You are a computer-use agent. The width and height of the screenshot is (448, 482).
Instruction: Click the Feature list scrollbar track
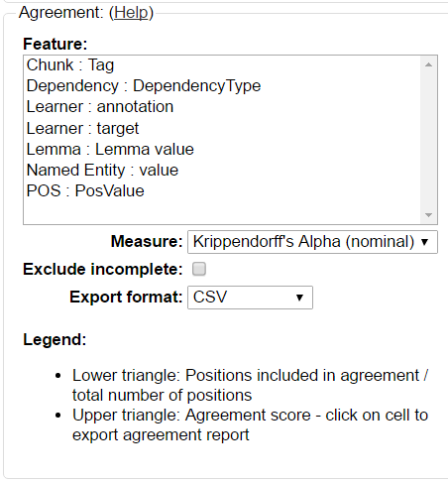pyautogui.click(x=428, y=140)
